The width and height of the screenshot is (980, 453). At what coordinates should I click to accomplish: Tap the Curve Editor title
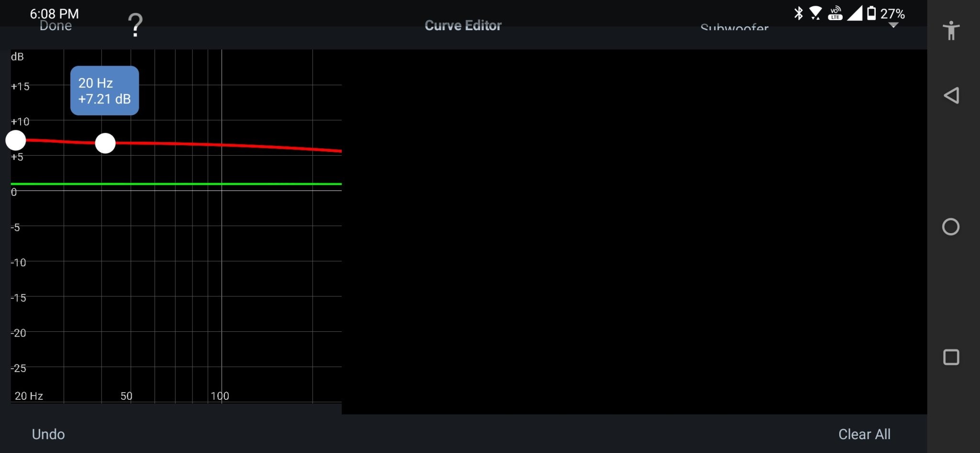point(463,25)
